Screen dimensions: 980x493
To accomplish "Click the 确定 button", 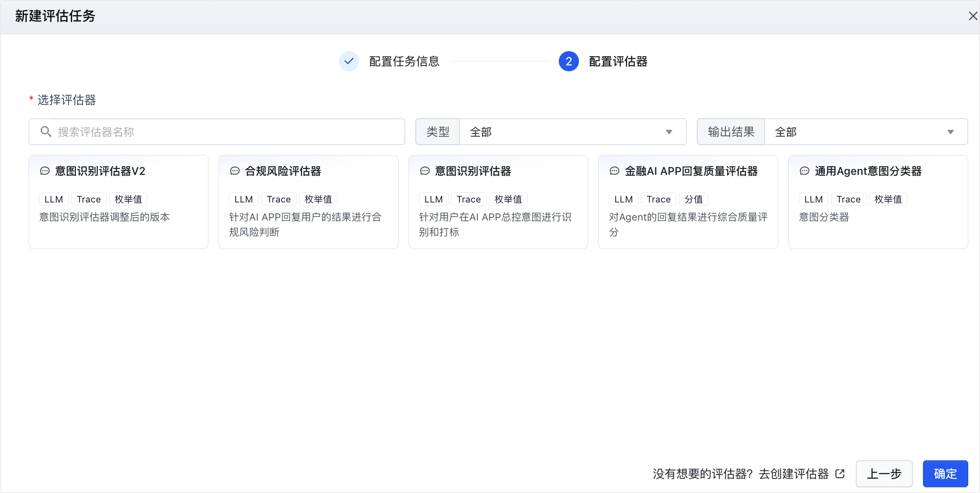I will coord(945,474).
